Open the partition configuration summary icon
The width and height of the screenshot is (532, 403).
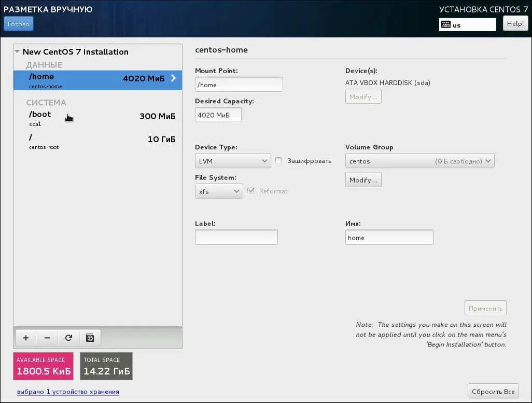pyautogui.click(x=90, y=338)
